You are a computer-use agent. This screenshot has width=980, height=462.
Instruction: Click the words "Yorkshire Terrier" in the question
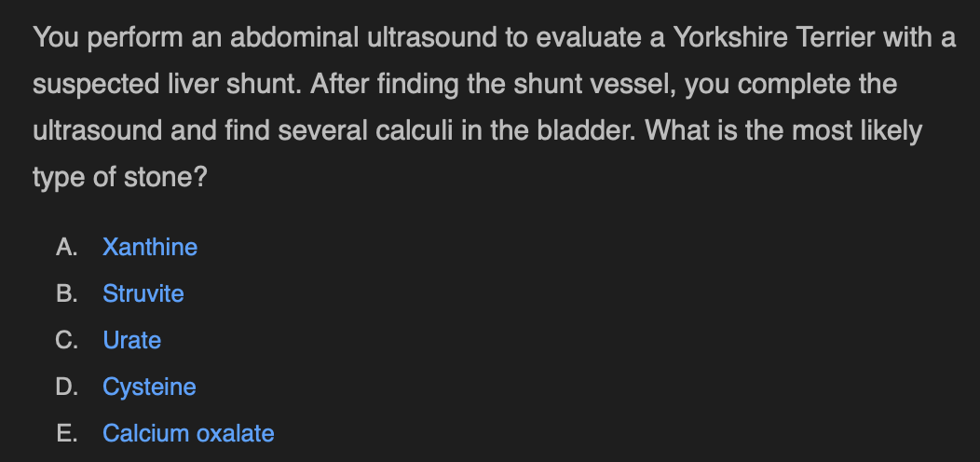pos(774,37)
